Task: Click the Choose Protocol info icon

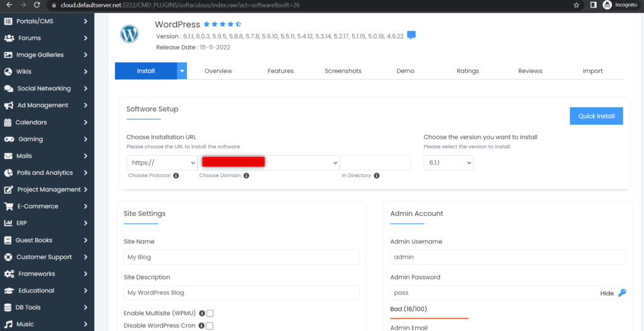Action: click(x=176, y=175)
